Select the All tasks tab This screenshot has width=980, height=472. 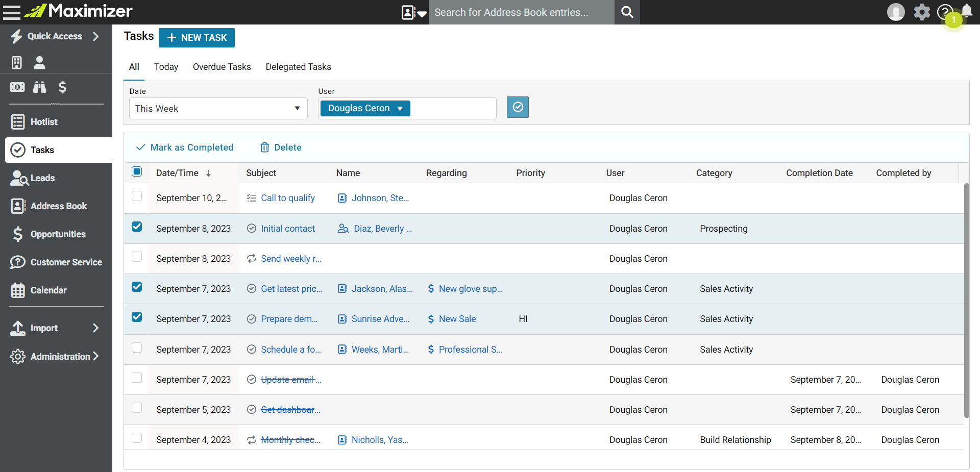tap(134, 67)
